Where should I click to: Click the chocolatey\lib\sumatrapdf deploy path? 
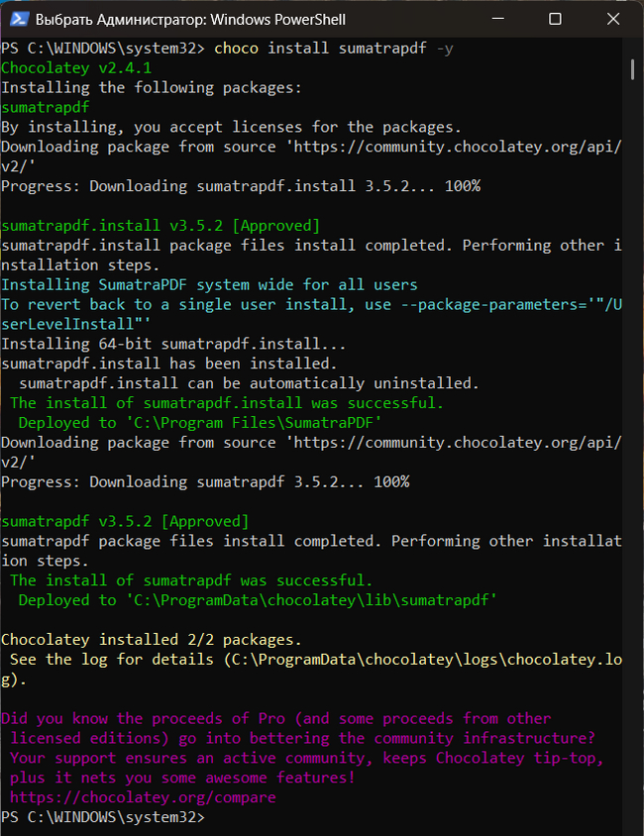tap(310, 600)
